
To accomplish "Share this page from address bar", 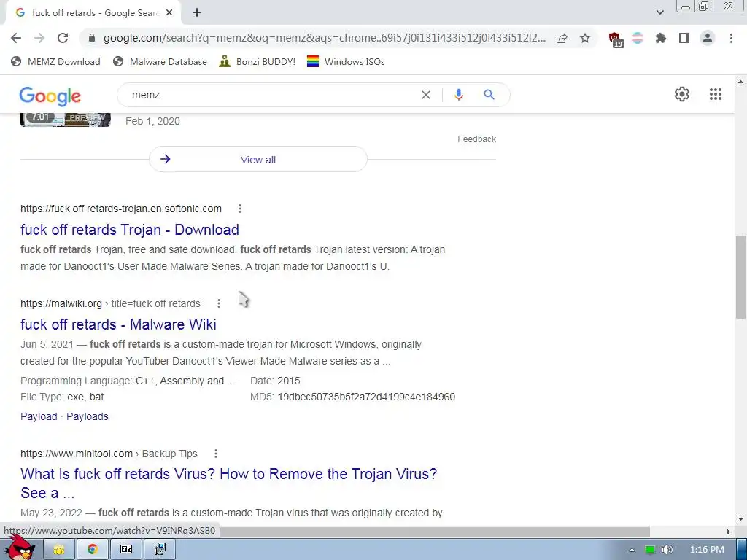I will (562, 38).
